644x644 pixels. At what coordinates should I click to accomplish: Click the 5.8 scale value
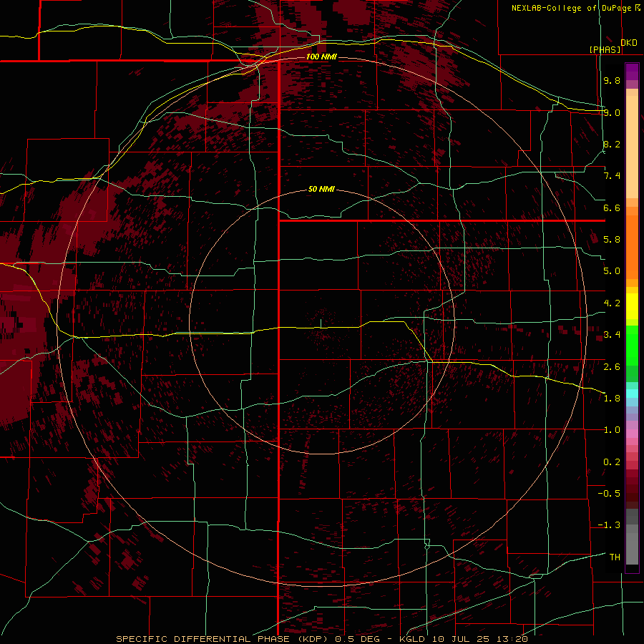(x=612, y=240)
